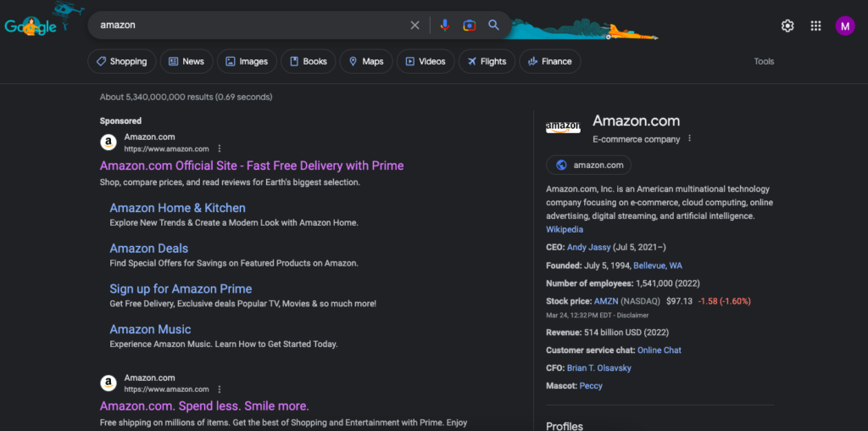The height and width of the screenshot is (431, 868).
Task: Click the results count text
Action: (x=186, y=97)
